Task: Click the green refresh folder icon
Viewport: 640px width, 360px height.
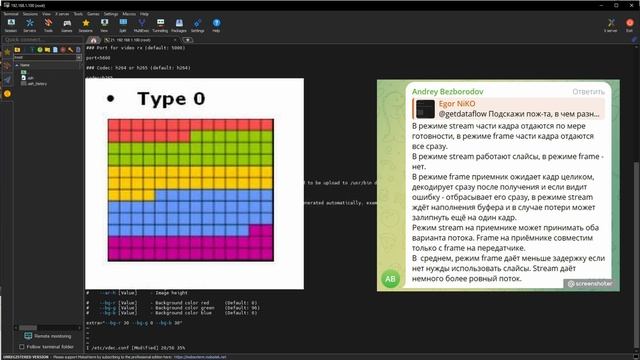Action: (40, 50)
